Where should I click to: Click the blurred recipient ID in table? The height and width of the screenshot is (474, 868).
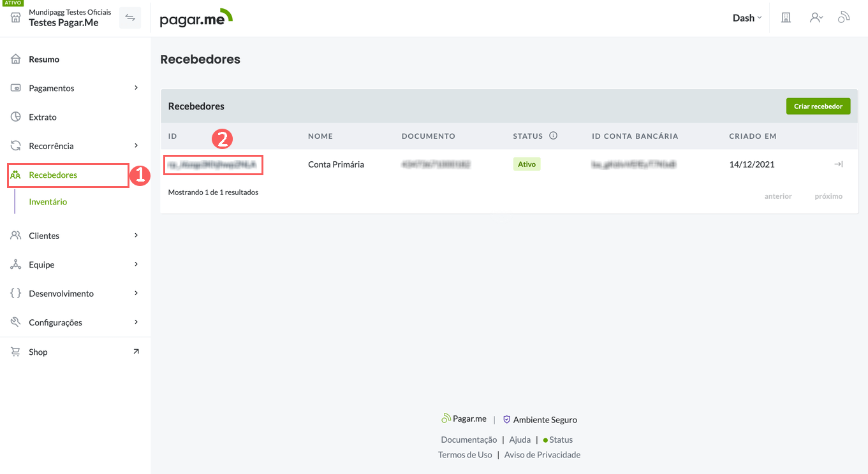[x=212, y=164]
